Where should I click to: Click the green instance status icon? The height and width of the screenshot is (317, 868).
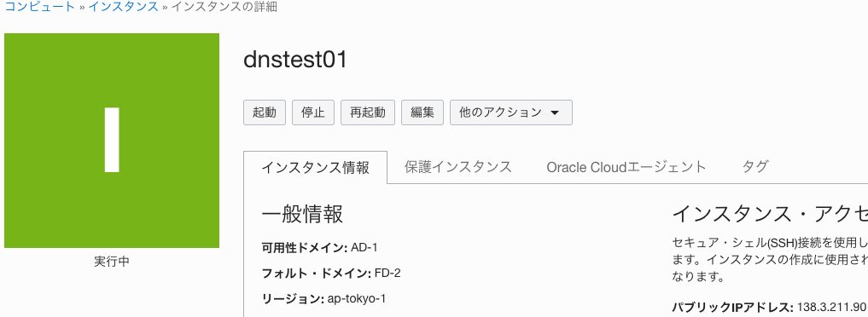click(x=112, y=141)
